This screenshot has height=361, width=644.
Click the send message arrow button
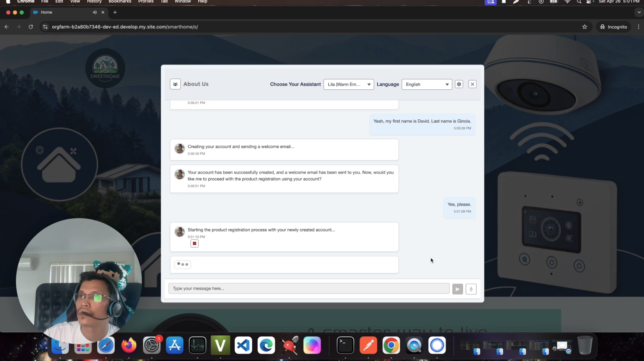coord(458,289)
